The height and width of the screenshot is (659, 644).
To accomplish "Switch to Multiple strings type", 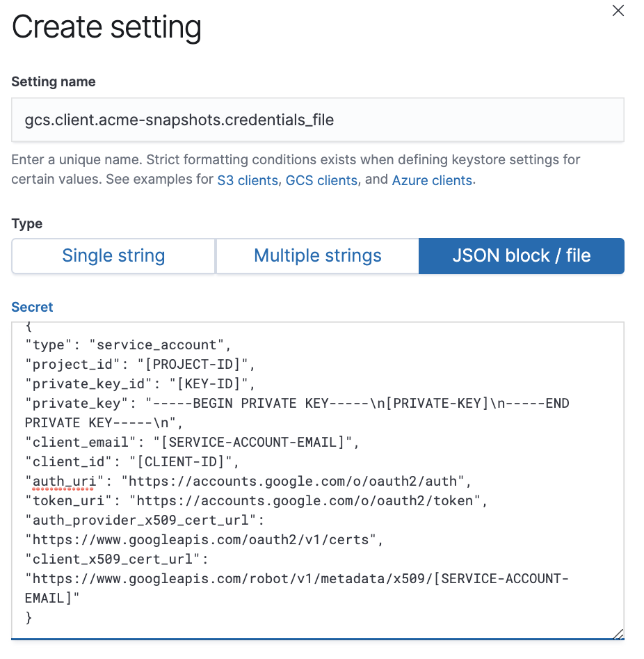I will (x=316, y=255).
